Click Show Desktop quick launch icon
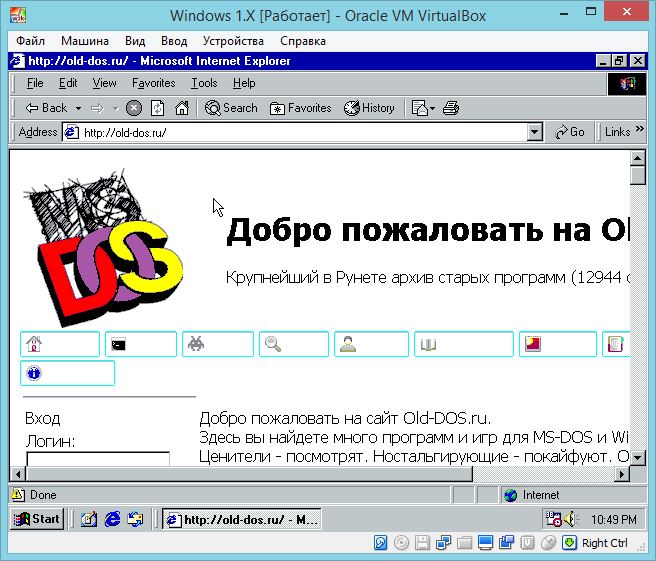The height and width of the screenshot is (561, 656). (89, 520)
